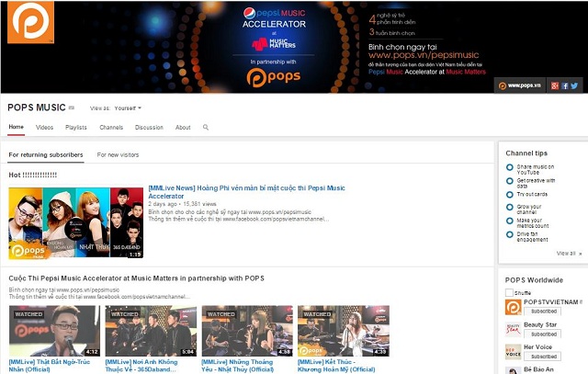Open '[MMLive] Nơi Anh Không Thuộc Về' title link
Image resolution: width=588 pixels, height=374 pixels.
point(141,366)
